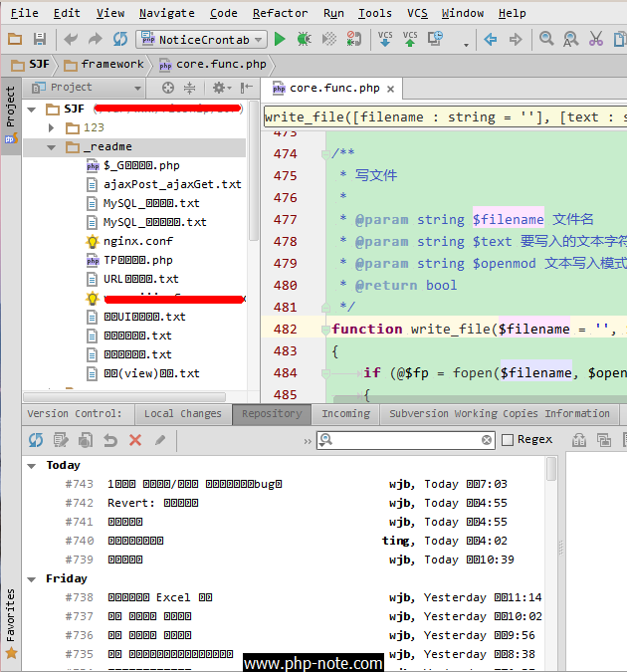Open Replace using the magnifier with A icon
Image resolution: width=627 pixels, height=672 pixels.
pyautogui.click(x=570, y=40)
